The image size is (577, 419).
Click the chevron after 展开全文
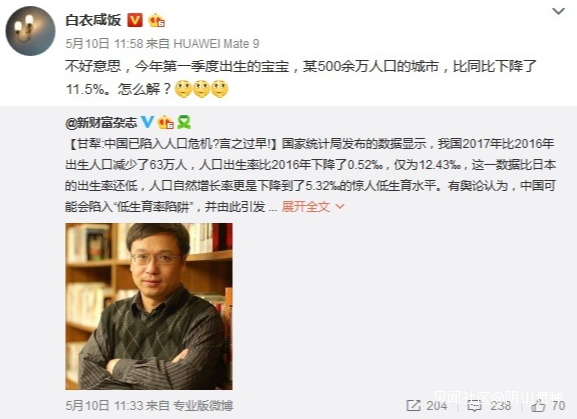coord(340,207)
